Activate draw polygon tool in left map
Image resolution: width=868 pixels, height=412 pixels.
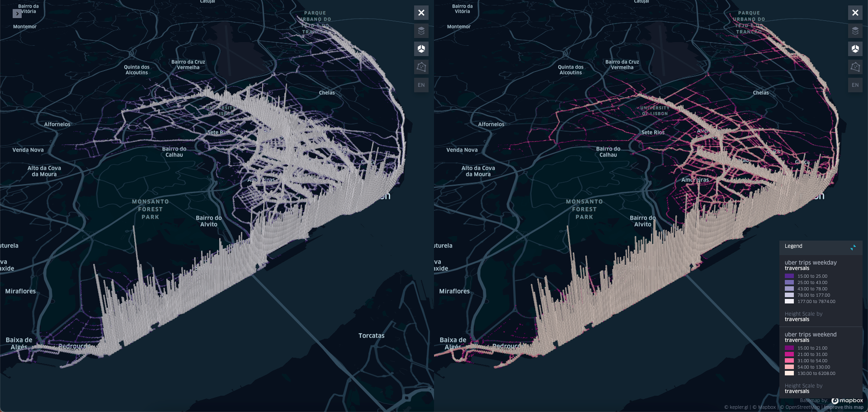click(x=421, y=67)
